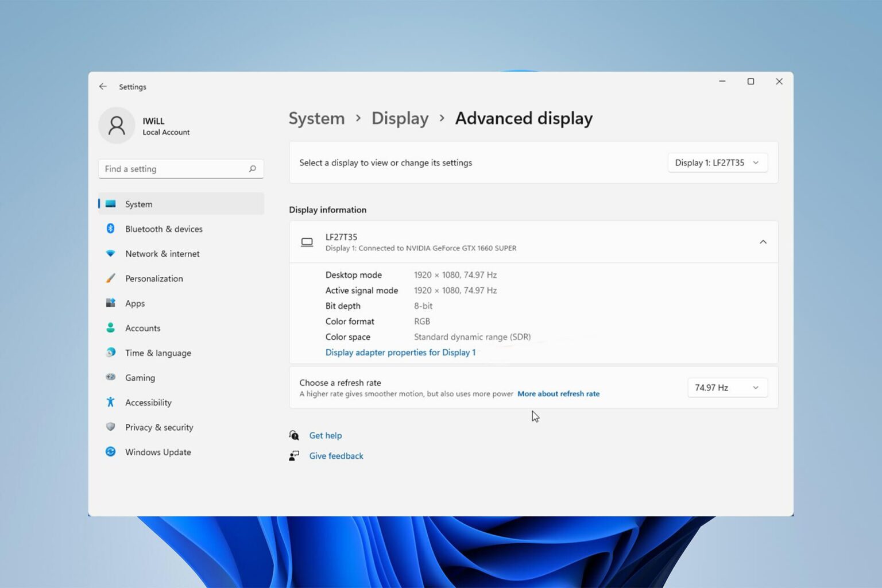
Task: Open Network & internet via its globe icon
Action: pyautogui.click(x=111, y=253)
